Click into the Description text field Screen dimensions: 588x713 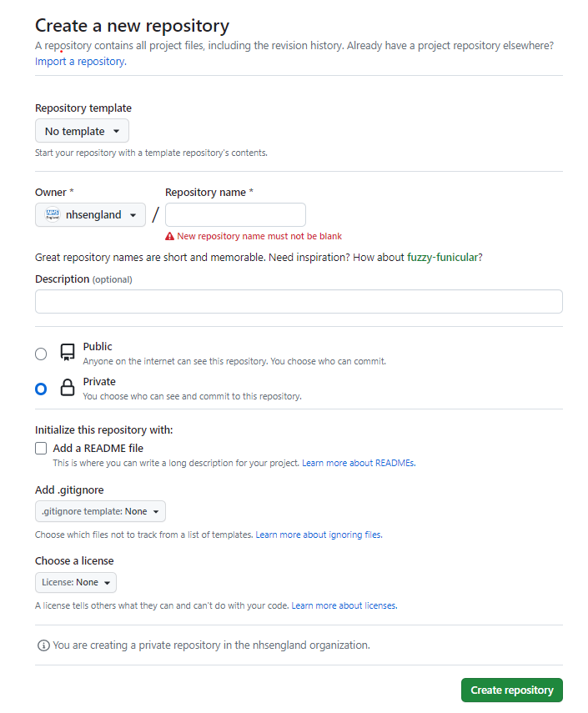299,302
